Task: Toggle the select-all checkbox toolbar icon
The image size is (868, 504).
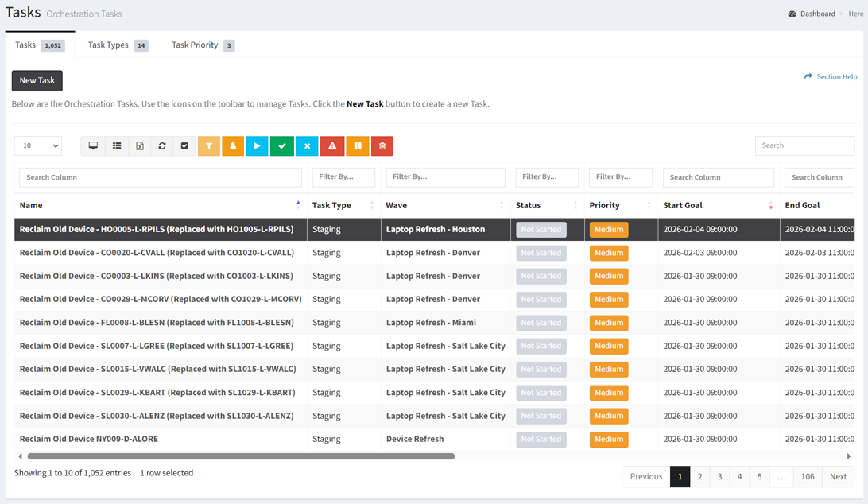Action: point(184,146)
